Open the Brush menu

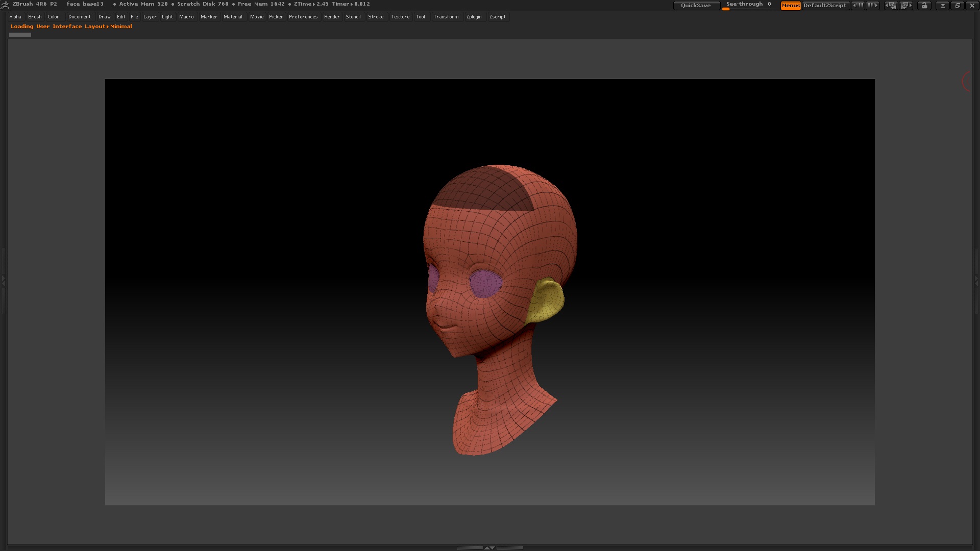click(x=35, y=17)
